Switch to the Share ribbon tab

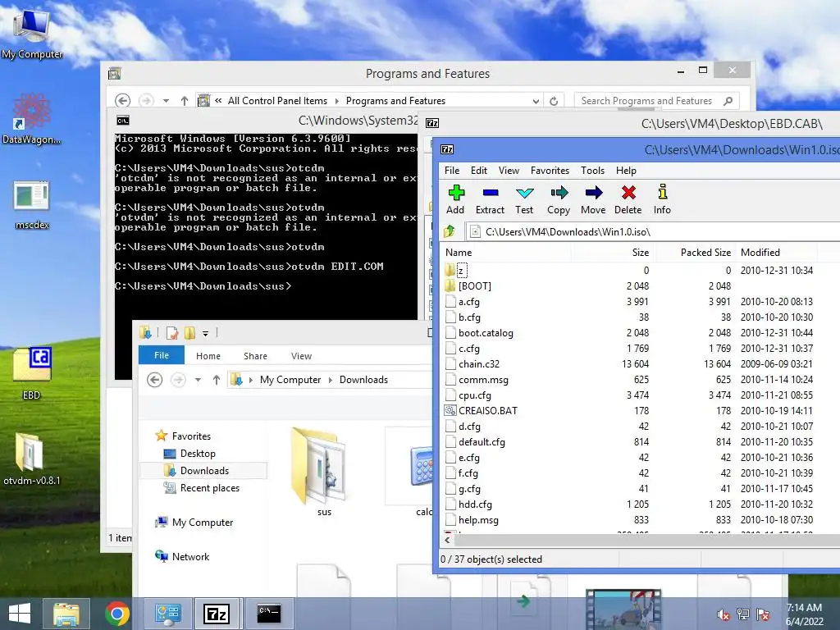[255, 356]
